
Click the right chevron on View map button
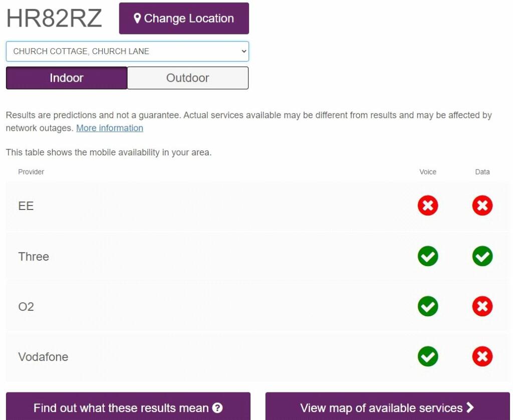pyautogui.click(x=470, y=407)
